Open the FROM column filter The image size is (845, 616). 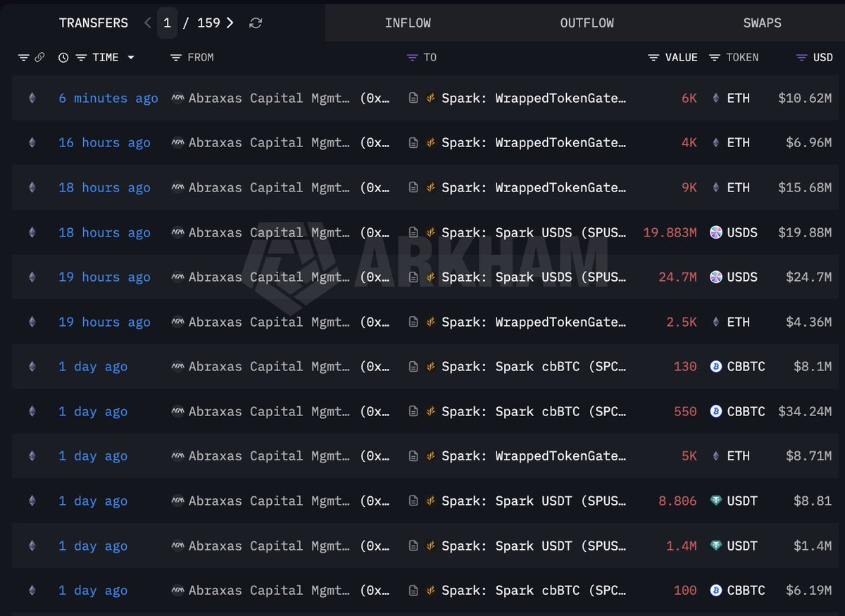[x=176, y=58]
